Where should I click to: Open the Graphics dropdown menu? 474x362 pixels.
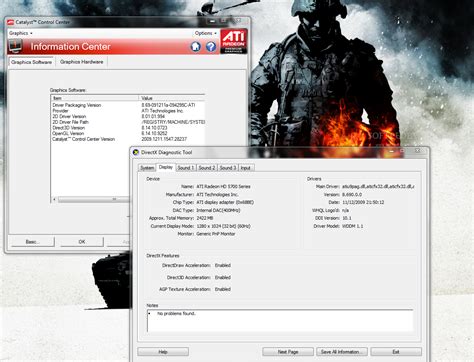pos(21,33)
